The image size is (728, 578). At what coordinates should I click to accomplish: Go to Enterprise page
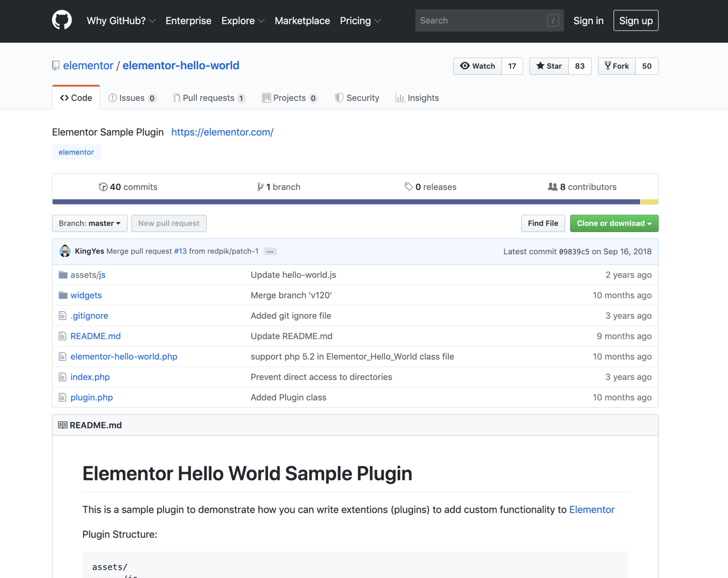point(188,21)
